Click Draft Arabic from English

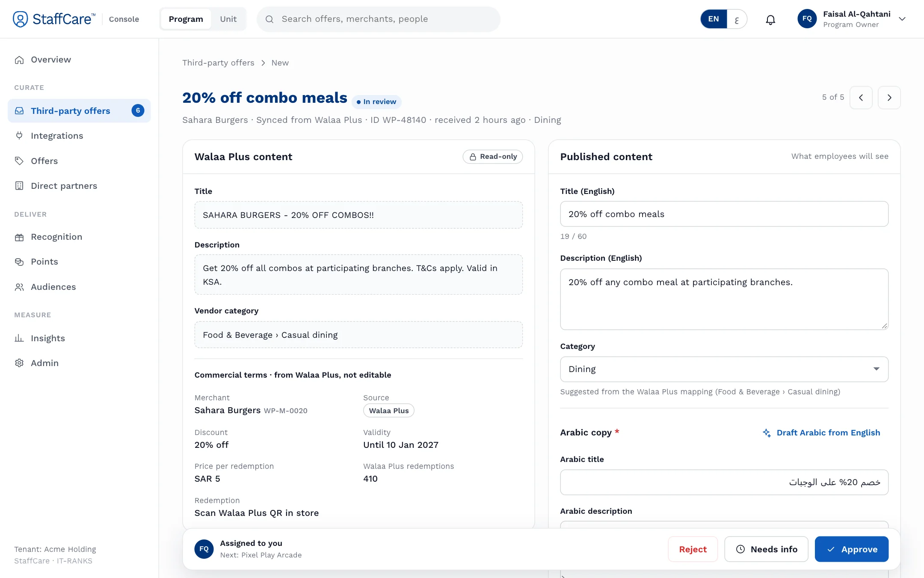tap(821, 433)
